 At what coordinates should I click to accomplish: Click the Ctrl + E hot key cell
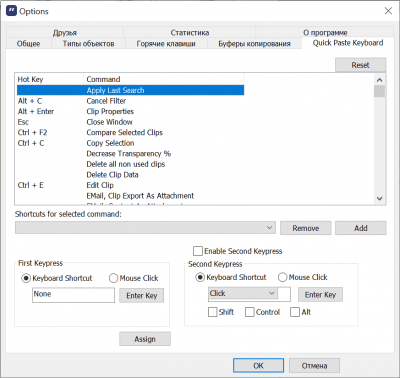(31, 185)
